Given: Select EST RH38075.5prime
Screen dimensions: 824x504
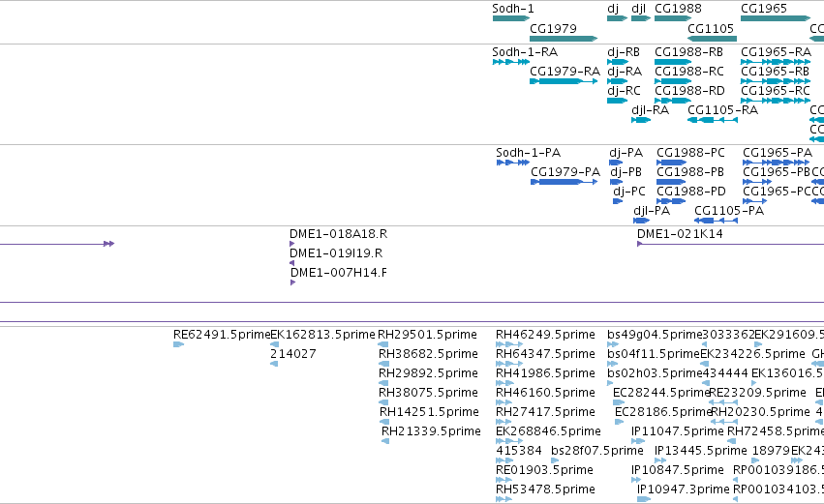Looking at the screenshot, I should click(383, 402).
